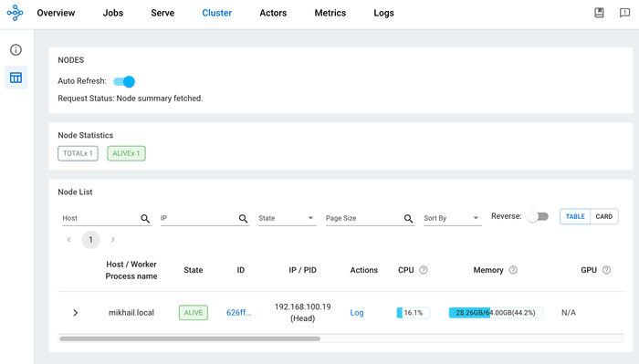Click the N/A GPU value
This screenshot has width=639, height=364.
(x=569, y=313)
